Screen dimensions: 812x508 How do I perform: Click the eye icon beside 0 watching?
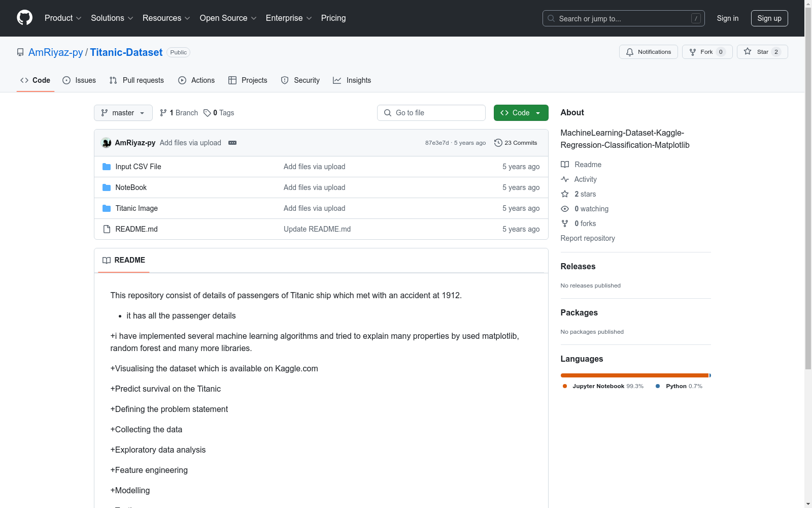click(565, 209)
